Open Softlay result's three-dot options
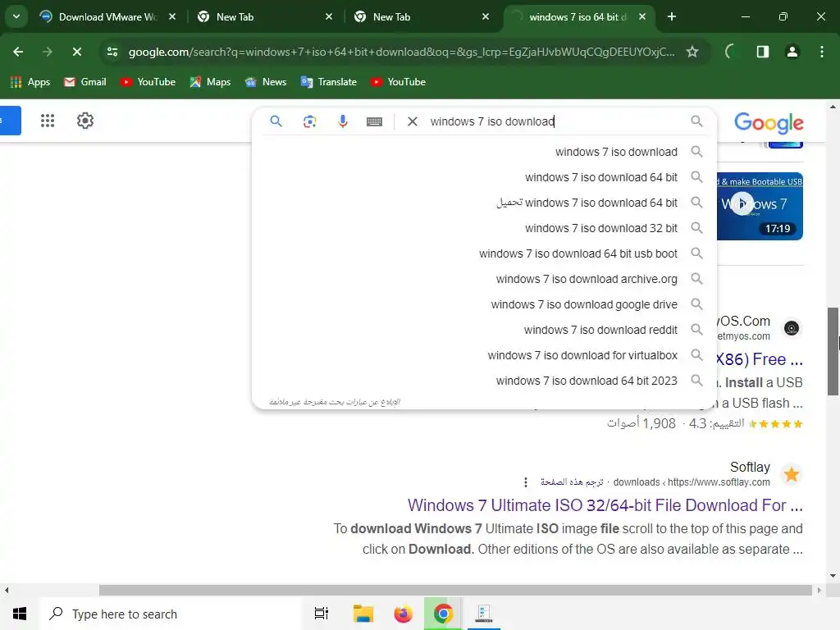 526,482
